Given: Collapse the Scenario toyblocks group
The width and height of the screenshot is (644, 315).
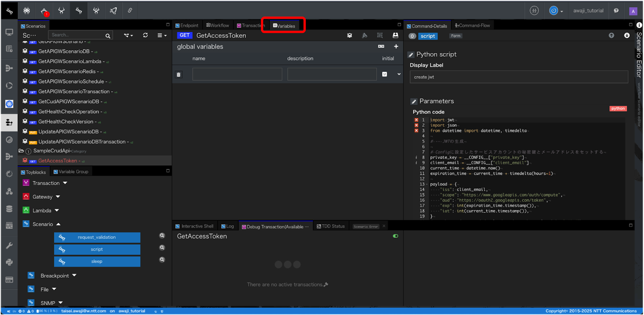Looking at the screenshot, I should coord(58,224).
